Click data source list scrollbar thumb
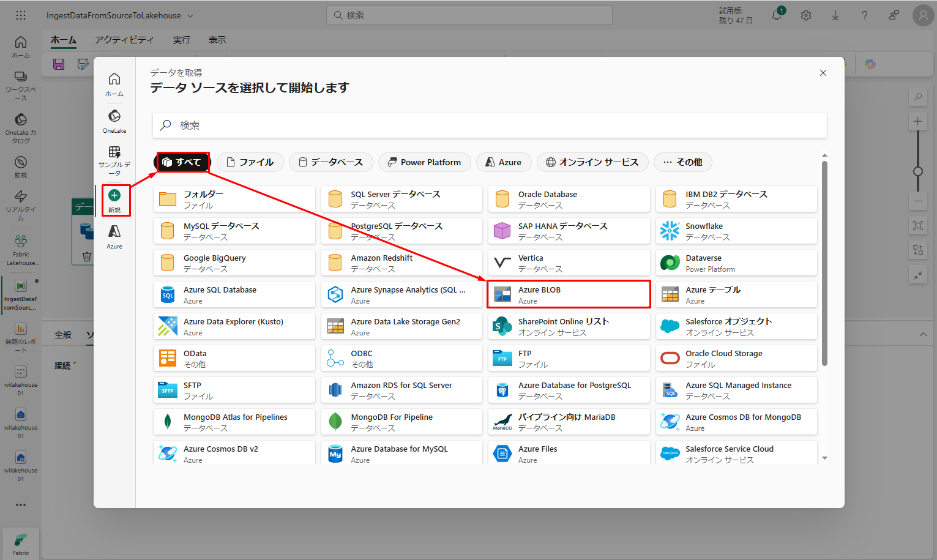 coord(824,263)
